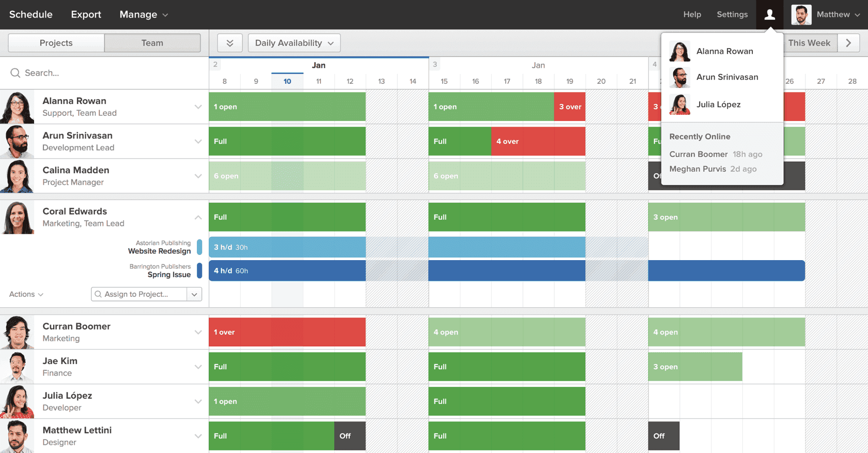Viewport: 868px width, 453px height.
Task: Open the Export menu item
Action: [86, 14]
